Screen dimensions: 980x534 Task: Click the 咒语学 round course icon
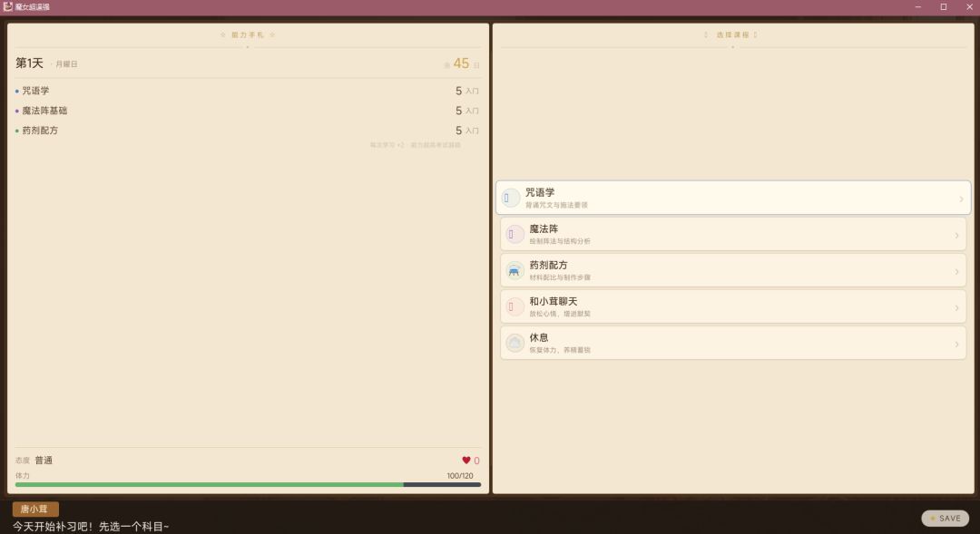[510, 198]
